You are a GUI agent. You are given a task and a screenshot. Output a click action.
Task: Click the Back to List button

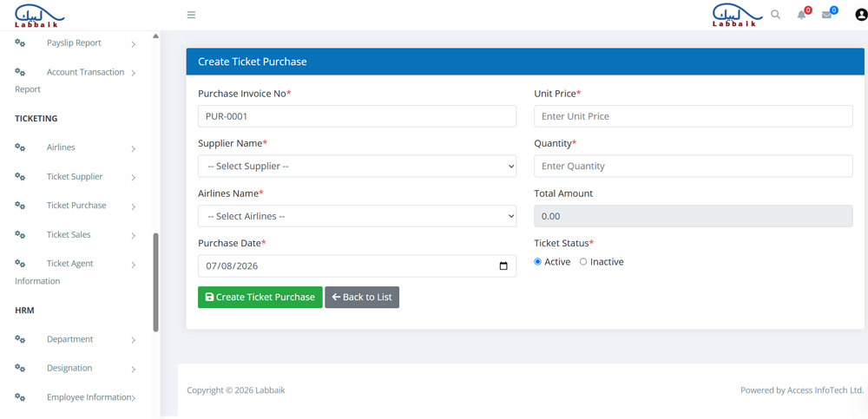click(x=362, y=298)
